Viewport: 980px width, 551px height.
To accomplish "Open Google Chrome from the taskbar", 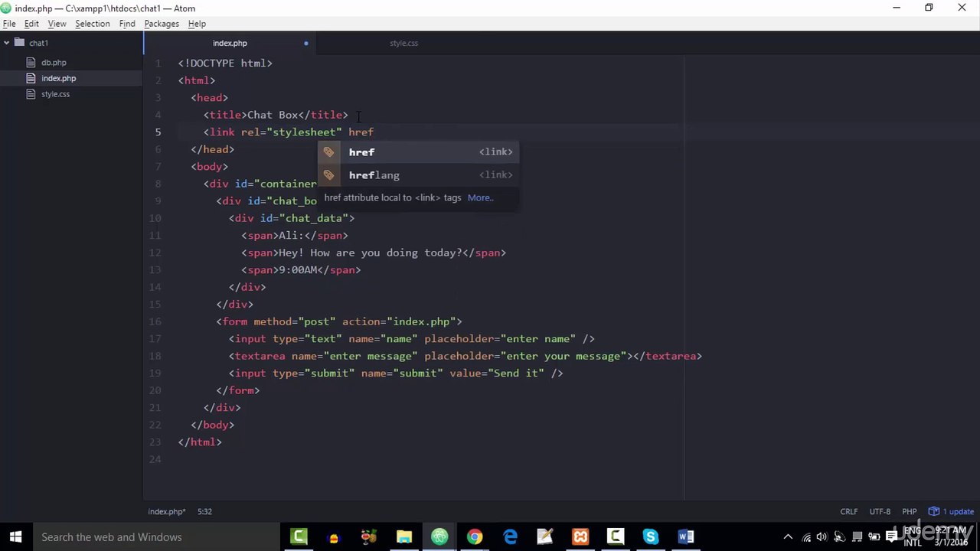I will pos(475,536).
